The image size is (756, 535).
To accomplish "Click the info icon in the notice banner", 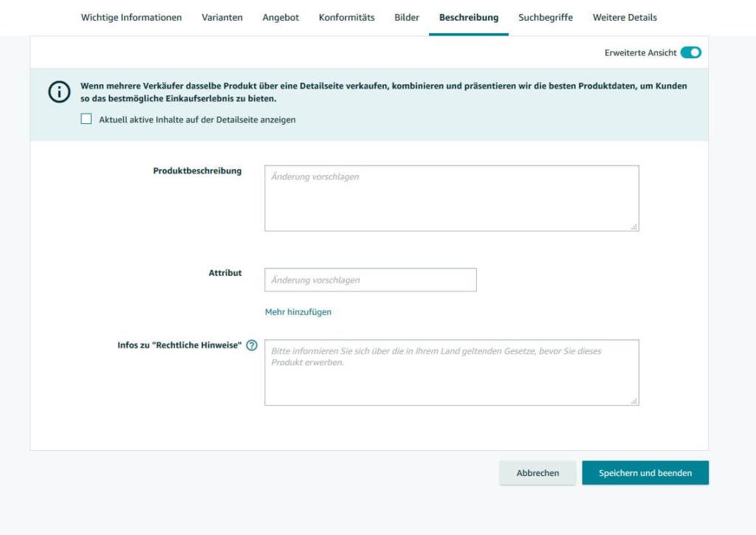I will [58, 92].
